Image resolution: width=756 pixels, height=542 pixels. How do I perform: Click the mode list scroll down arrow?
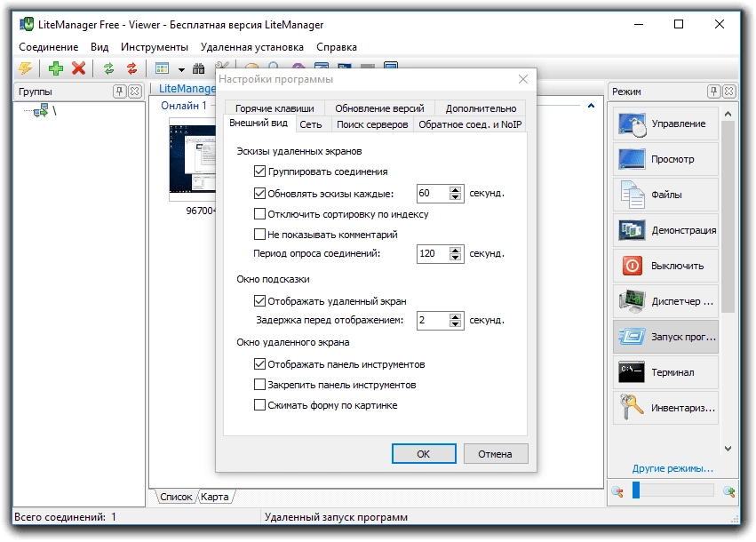[728, 449]
